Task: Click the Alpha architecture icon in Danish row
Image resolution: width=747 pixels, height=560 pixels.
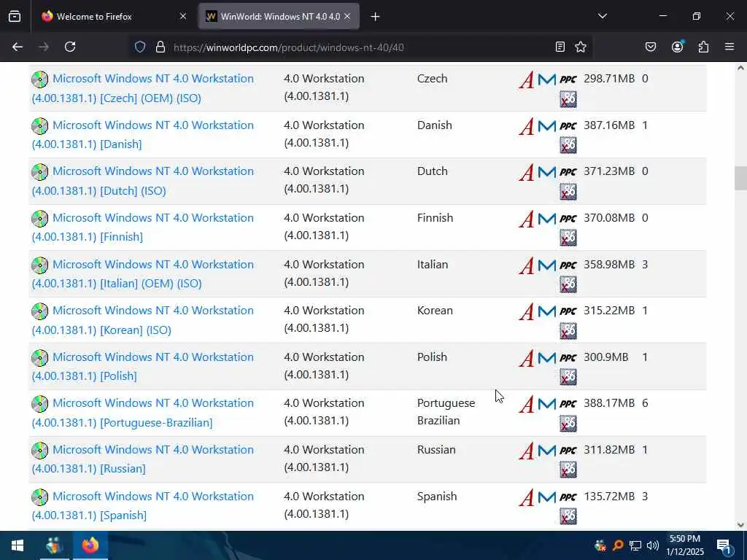Action: click(x=527, y=126)
